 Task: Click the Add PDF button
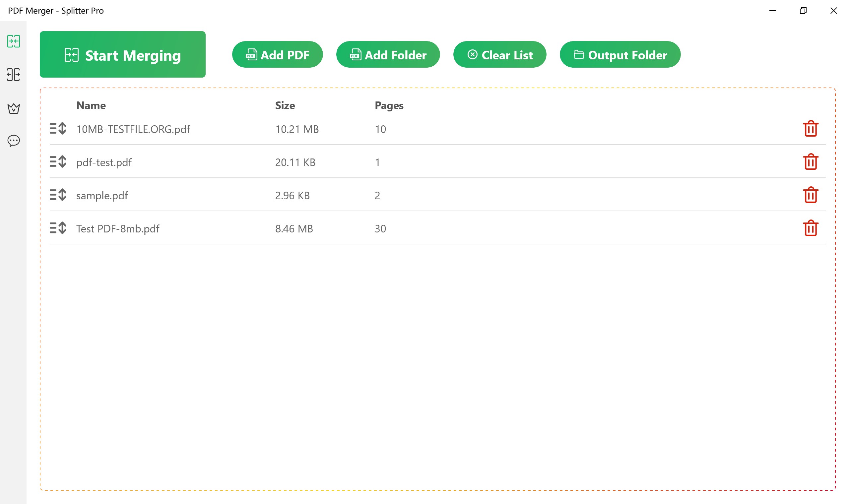277,55
